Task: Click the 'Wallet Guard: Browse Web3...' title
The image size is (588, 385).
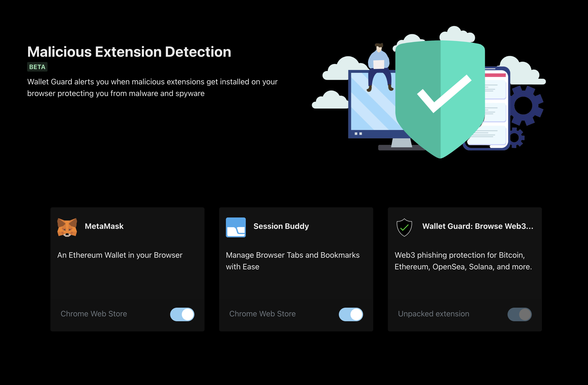Action: pos(478,226)
